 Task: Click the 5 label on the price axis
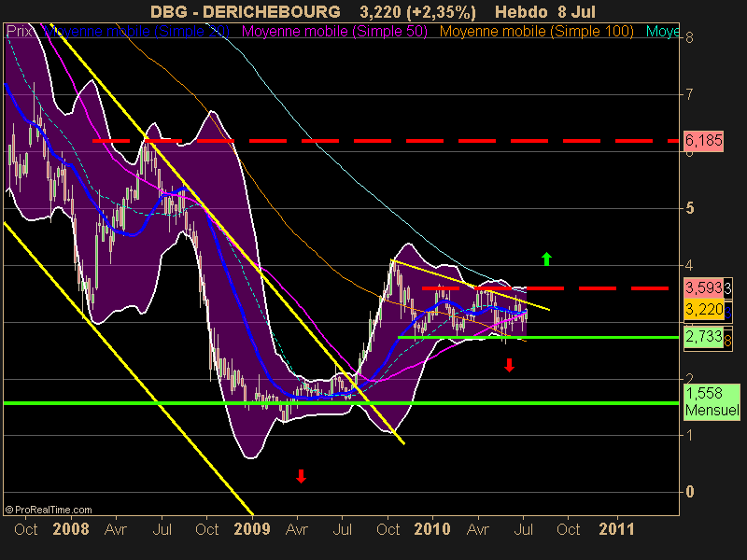(x=689, y=208)
